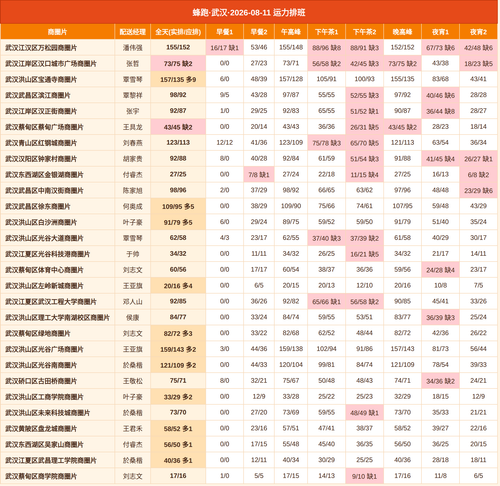Image resolution: width=500 pixels, height=486 pixels.
Task: Click the all-day cell 58/52 多1
Action: coord(178,429)
